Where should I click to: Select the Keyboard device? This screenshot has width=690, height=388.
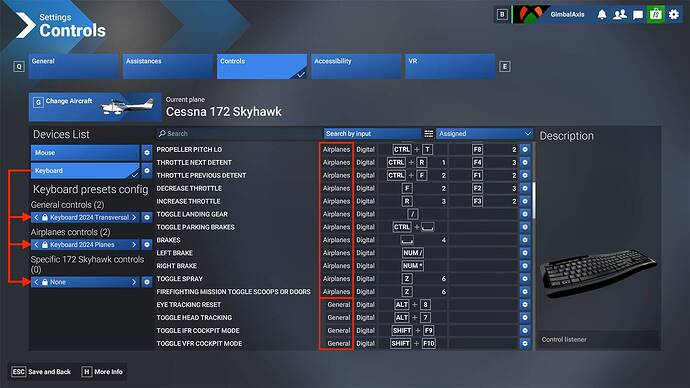pyautogui.click(x=85, y=170)
